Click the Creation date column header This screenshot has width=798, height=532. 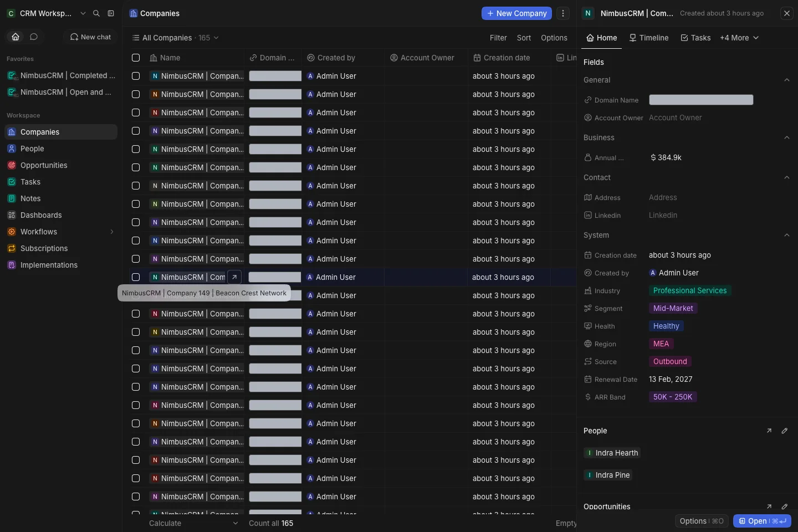click(x=509, y=58)
